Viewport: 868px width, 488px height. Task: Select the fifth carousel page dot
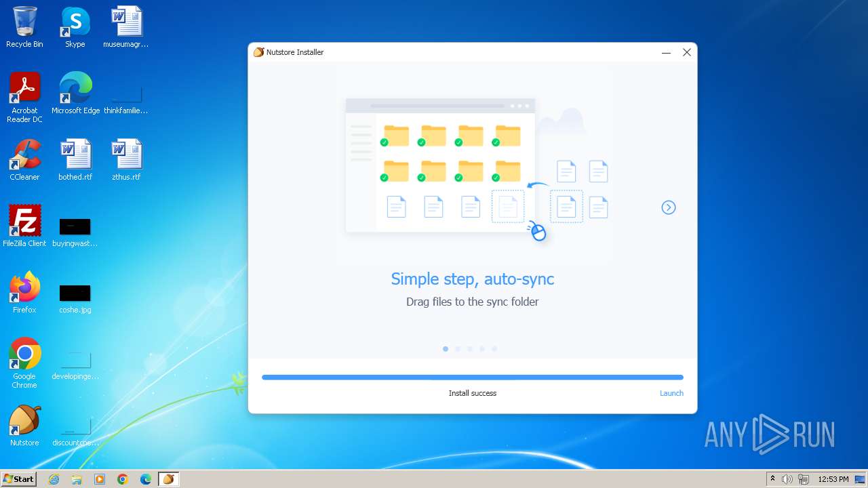tap(494, 349)
